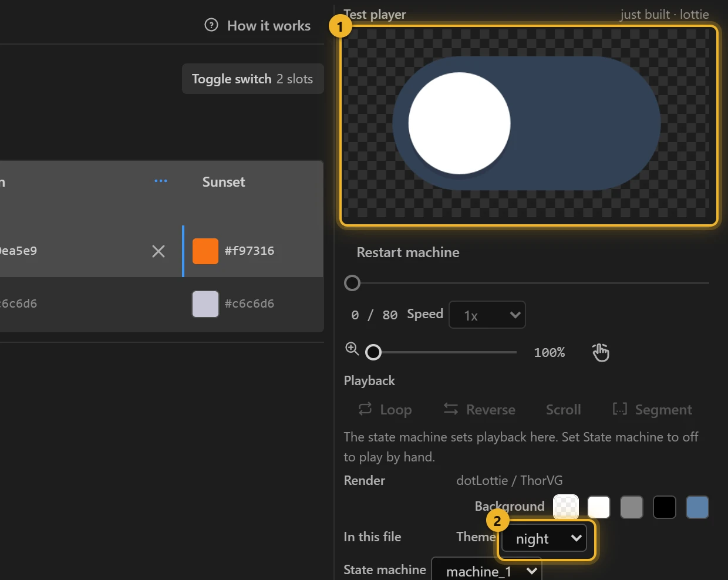Select the transparent checkerboard background swatch
The height and width of the screenshot is (580, 728).
click(x=566, y=507)
